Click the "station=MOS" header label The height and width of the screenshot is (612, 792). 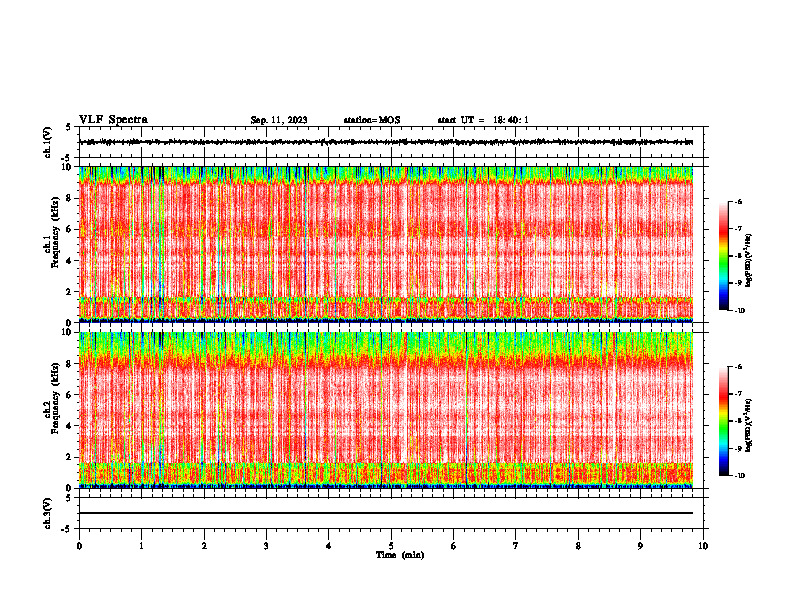coord(372,120)
